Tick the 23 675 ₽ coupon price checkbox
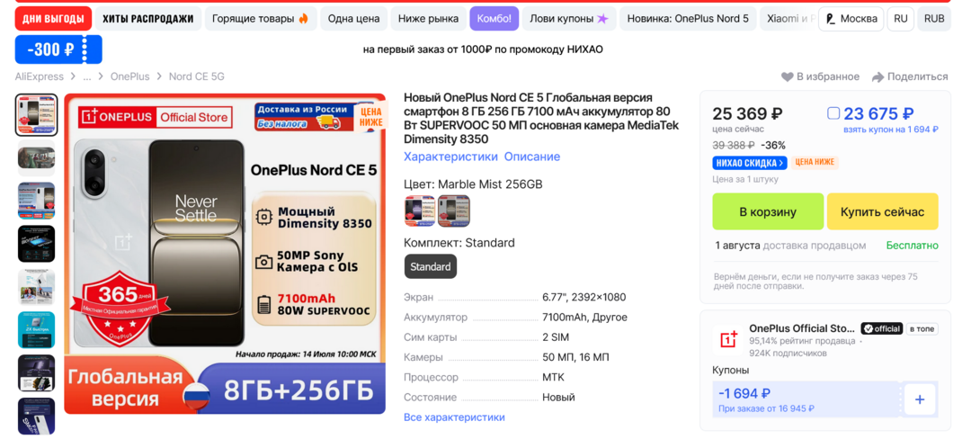 coord(833,113)
